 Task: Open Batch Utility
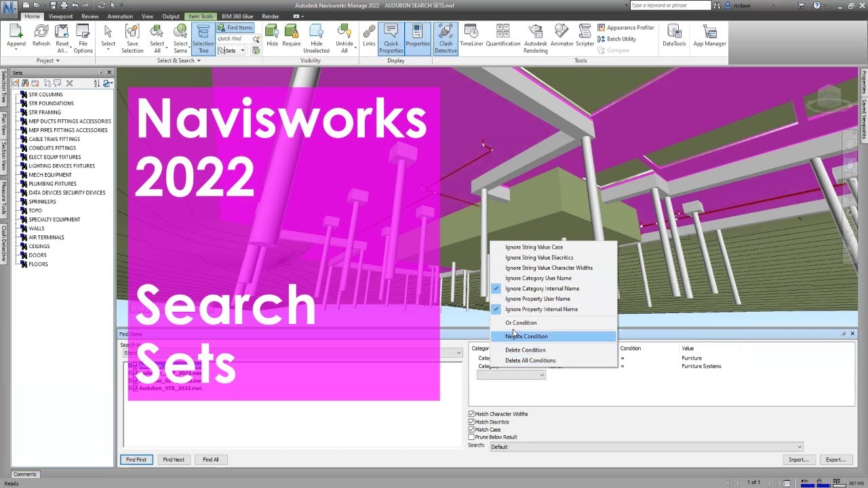616,39
